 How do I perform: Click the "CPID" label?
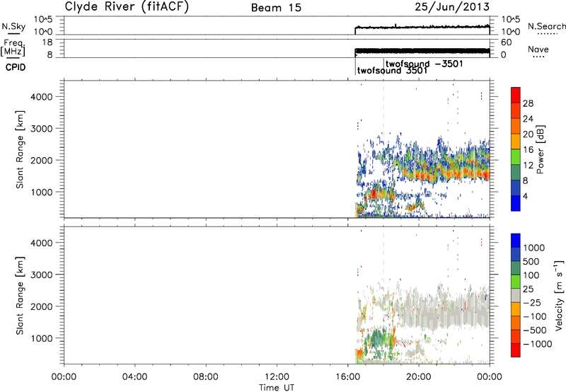[15, 67]
